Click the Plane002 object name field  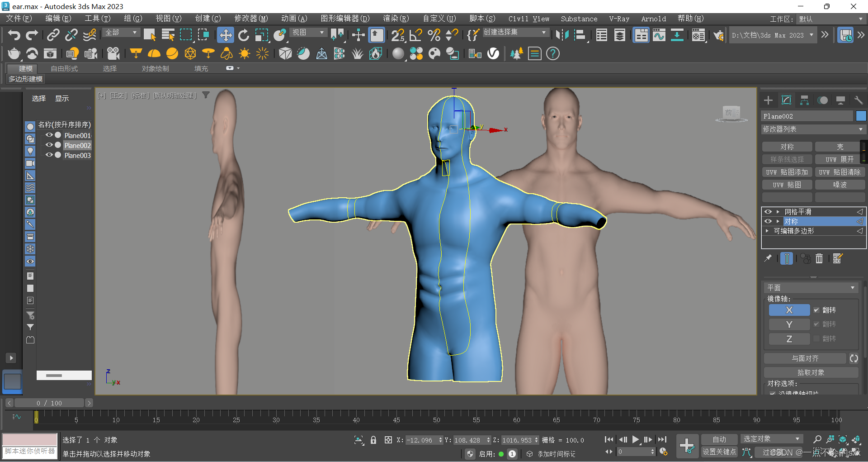point(807,116)
